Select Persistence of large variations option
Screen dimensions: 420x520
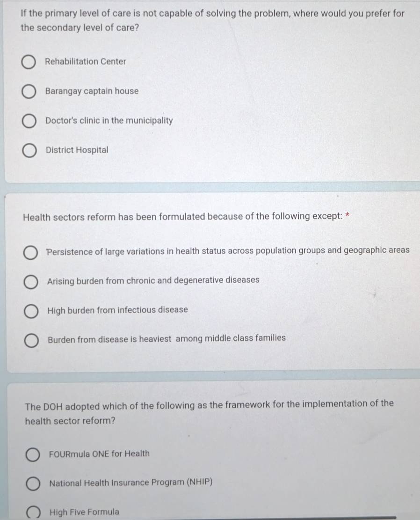pos(30,253)
